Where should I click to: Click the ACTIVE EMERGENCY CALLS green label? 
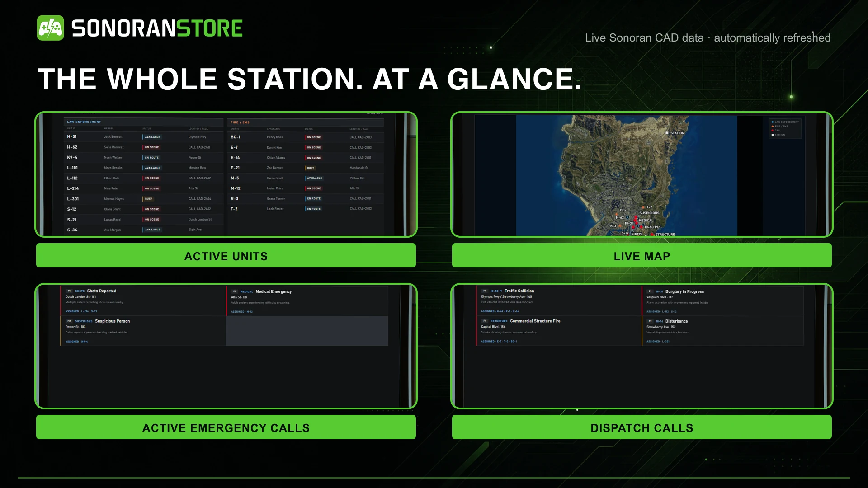(226, 427)
